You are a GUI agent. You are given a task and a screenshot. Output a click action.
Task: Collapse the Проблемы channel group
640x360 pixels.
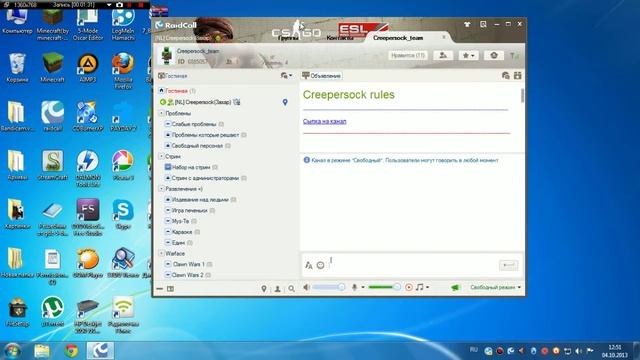[x=161, y=113]
